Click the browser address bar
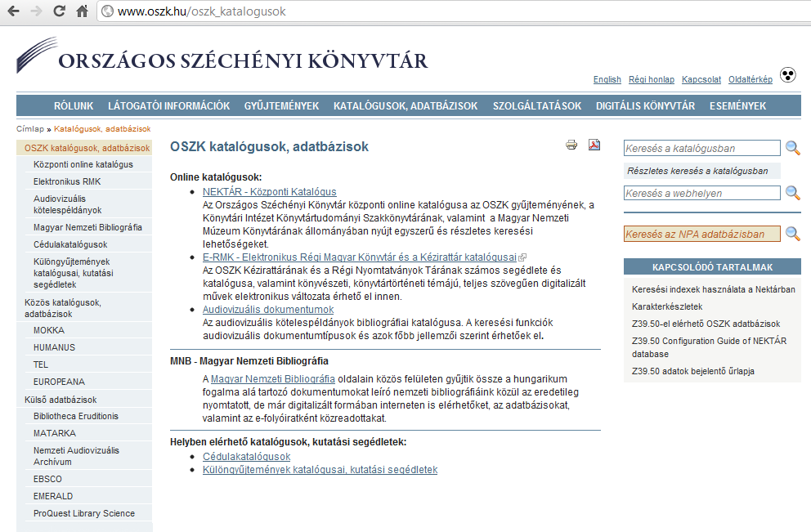 pyautogui.click(x=455, y=11)
